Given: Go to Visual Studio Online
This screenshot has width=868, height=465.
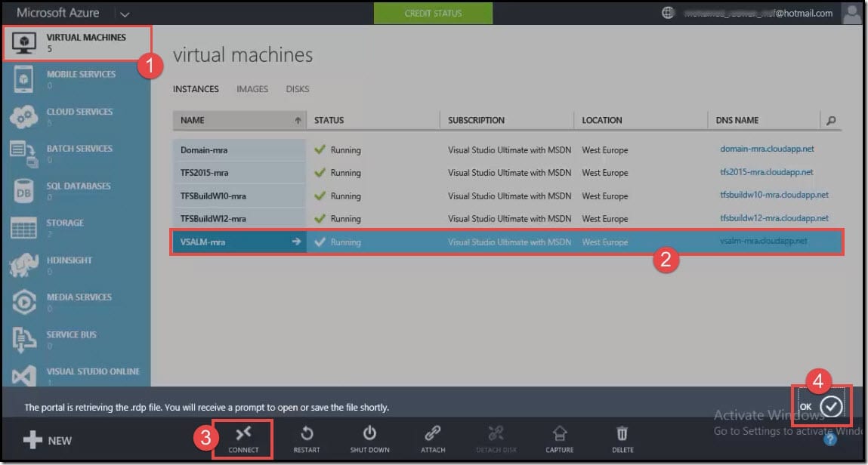Looking at the screenshot, I should [79, 375].
